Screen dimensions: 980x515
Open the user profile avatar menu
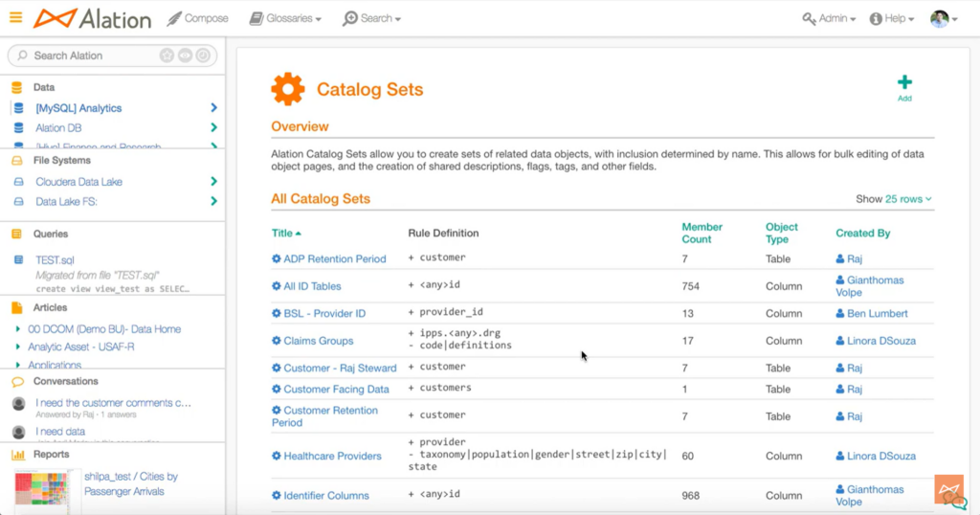click(x=944, y=18)
